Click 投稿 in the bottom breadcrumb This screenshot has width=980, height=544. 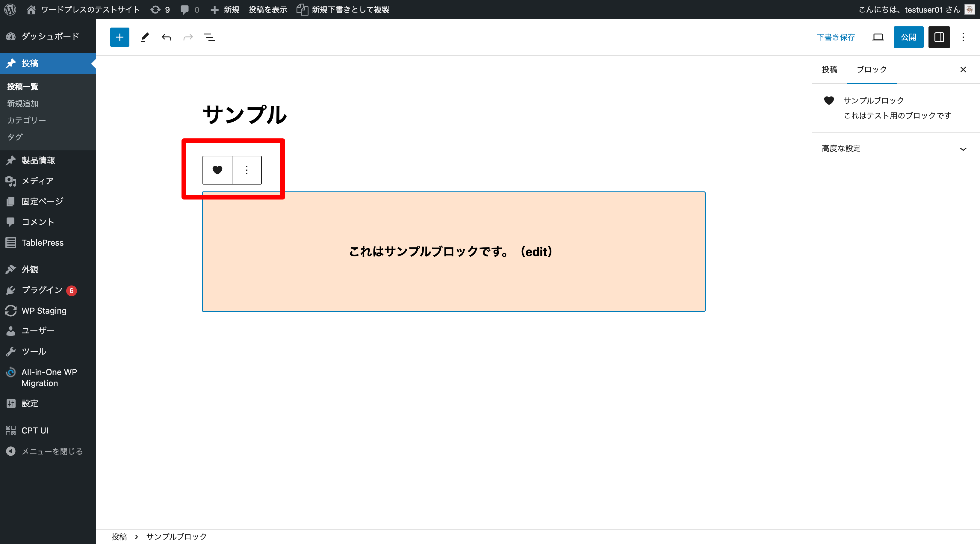coord(119,537)
